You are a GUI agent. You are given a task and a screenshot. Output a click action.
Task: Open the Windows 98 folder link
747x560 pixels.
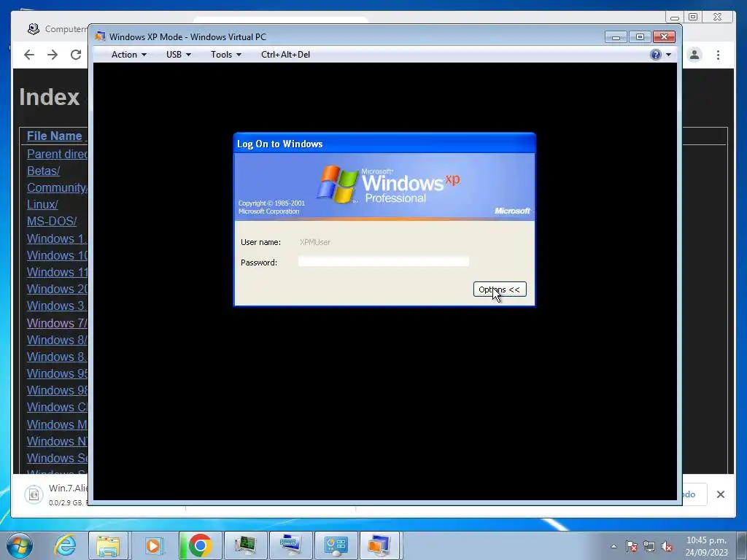click(x=57, y=391)
